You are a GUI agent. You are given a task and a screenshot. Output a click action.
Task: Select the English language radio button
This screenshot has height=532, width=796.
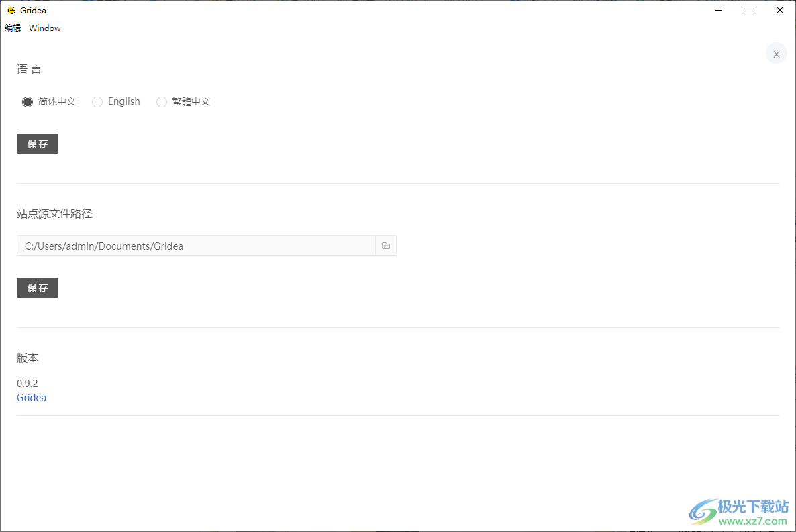(97, 102)
